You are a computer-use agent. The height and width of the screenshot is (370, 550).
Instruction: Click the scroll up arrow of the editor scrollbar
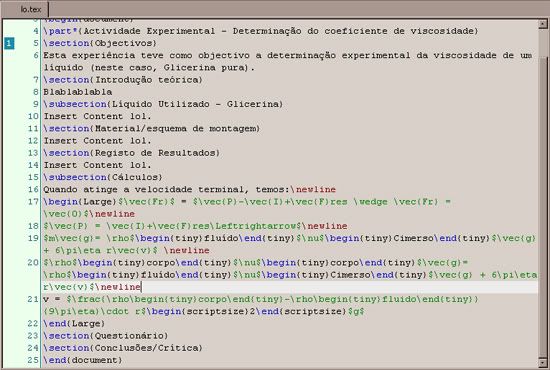543,25
